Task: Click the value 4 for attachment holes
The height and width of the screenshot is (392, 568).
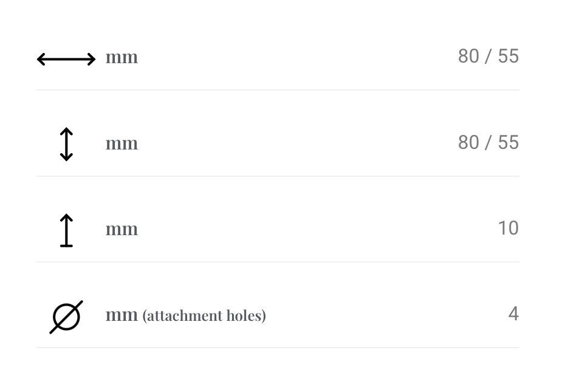Action: tap(514, 314)
